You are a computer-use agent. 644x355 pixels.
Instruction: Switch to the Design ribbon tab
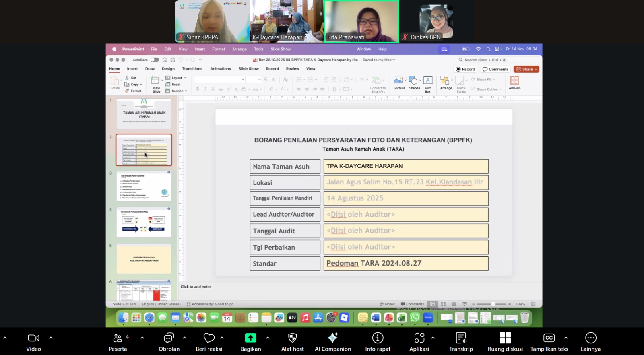[x=168, y=69]
